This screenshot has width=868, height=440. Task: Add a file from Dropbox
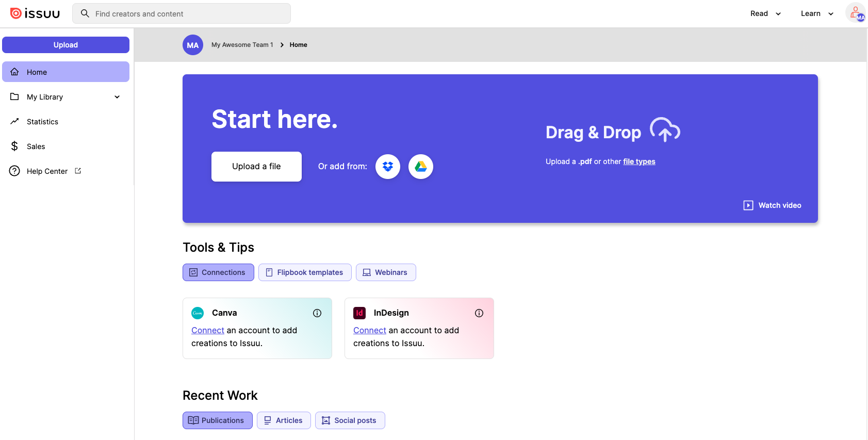pos(388,167)
